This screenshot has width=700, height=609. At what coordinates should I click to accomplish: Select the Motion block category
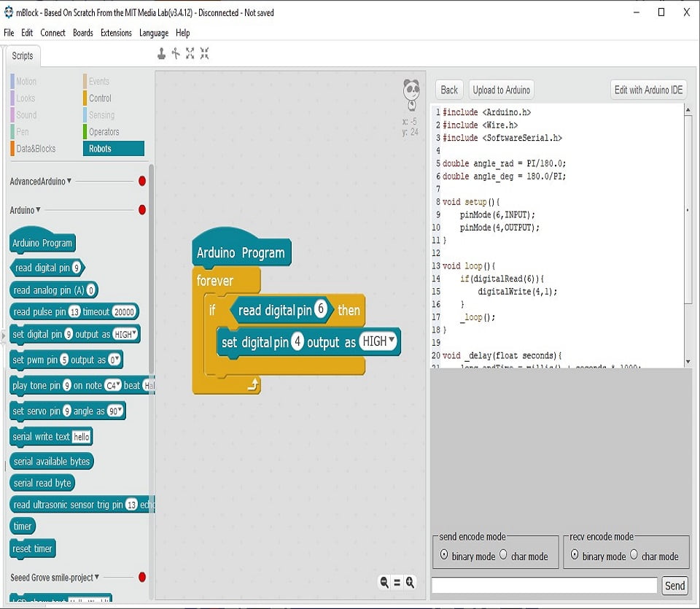26,81
